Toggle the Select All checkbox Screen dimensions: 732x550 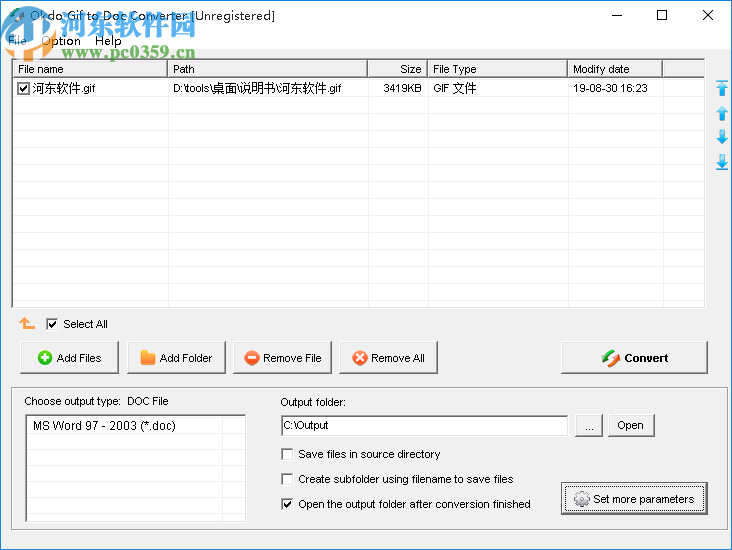point(52,324)
